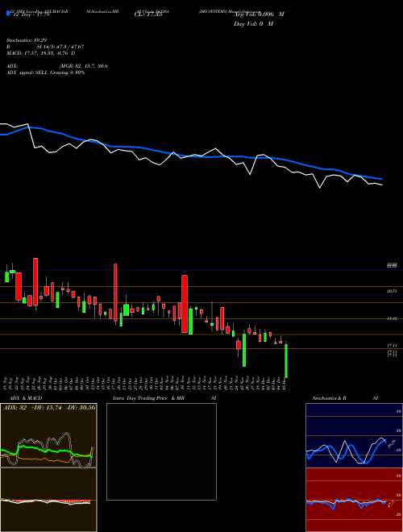Open the empty intraday trading price chart box
This screenshot has height=532, width=403.
pyautogui.click(x=161, y=451)
